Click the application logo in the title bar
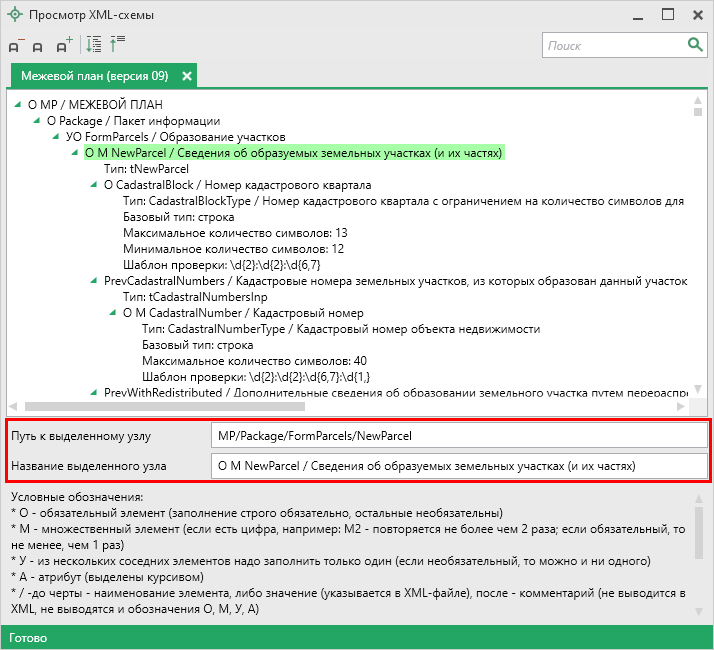This screenshot has height=650, width=714. point(14,15)
